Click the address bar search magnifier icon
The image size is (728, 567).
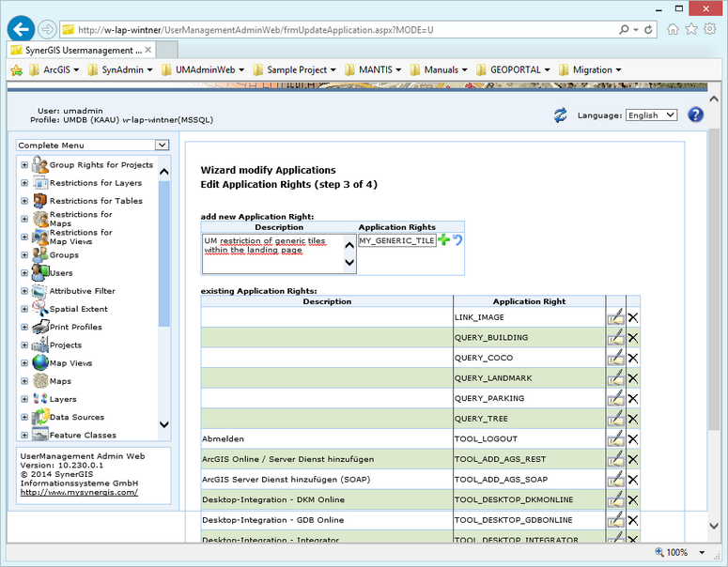[624, 30]
